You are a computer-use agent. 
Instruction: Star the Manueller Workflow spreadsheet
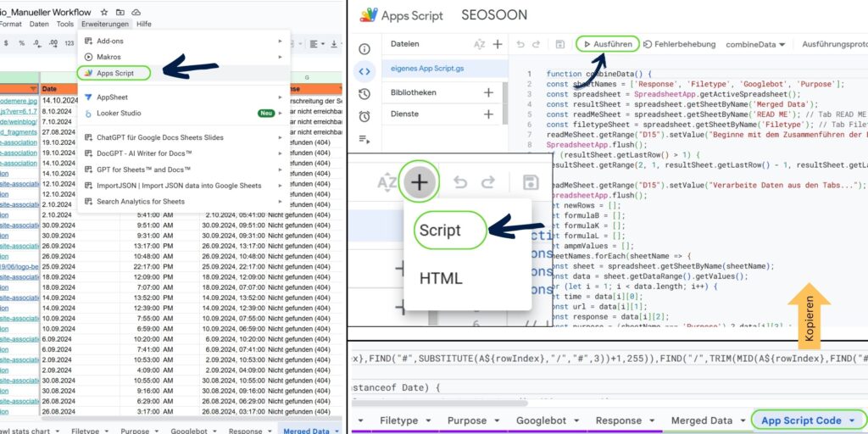[x=104, y=12]
